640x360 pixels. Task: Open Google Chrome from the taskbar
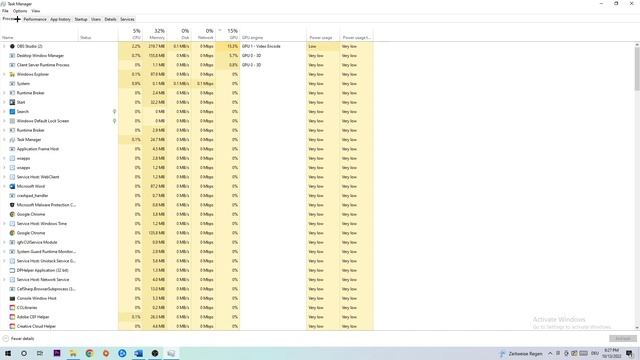(x=89, y=353)
